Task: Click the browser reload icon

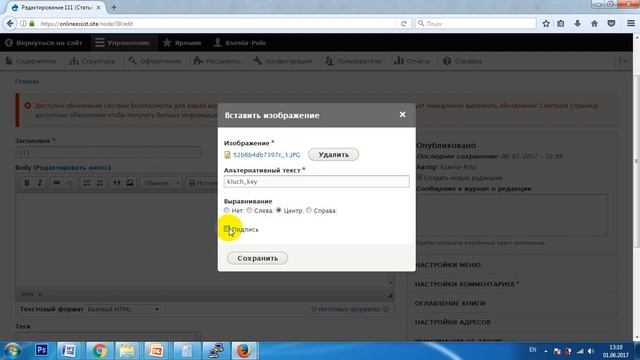Action: pyautogui.click(x=404, y=24)
